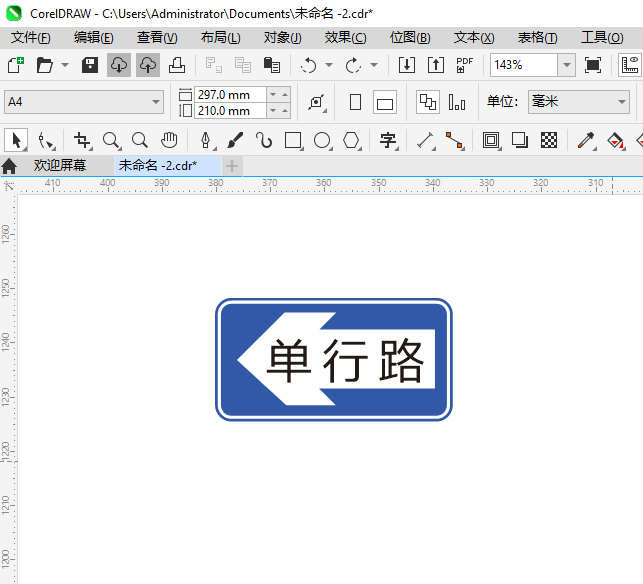Select the first Zoom magnifier tool

(x=112, y=140)
